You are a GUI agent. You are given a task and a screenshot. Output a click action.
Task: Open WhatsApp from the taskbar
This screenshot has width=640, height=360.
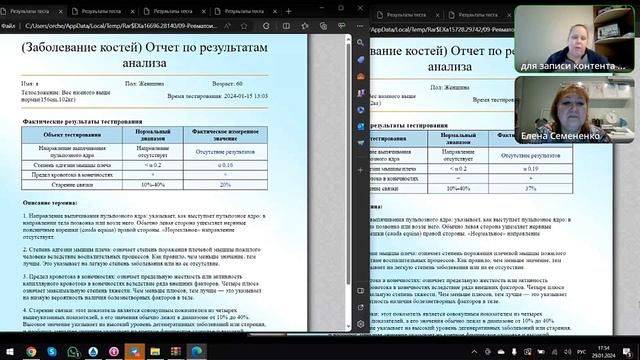(73, 351)
